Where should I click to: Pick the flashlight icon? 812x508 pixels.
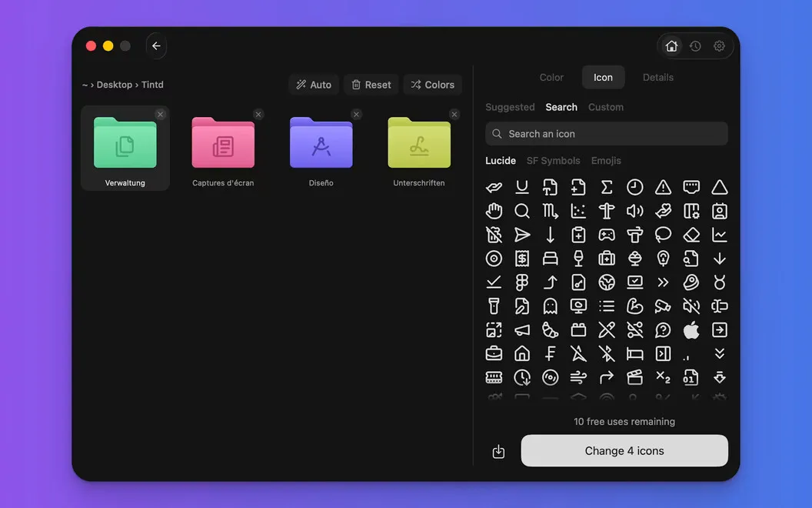click(494, 306)
